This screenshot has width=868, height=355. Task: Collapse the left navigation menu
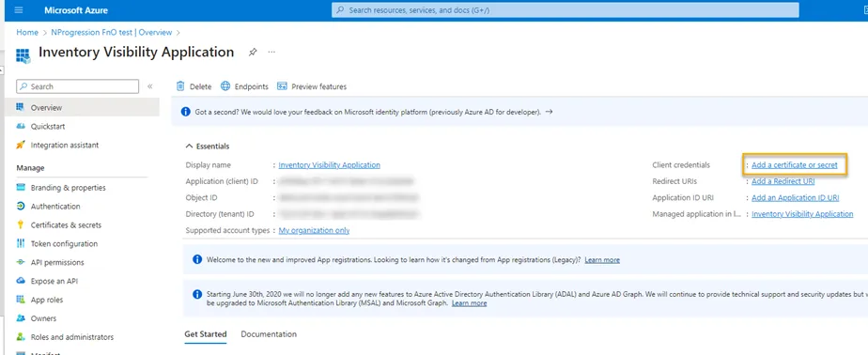click(x=149, y=86)
